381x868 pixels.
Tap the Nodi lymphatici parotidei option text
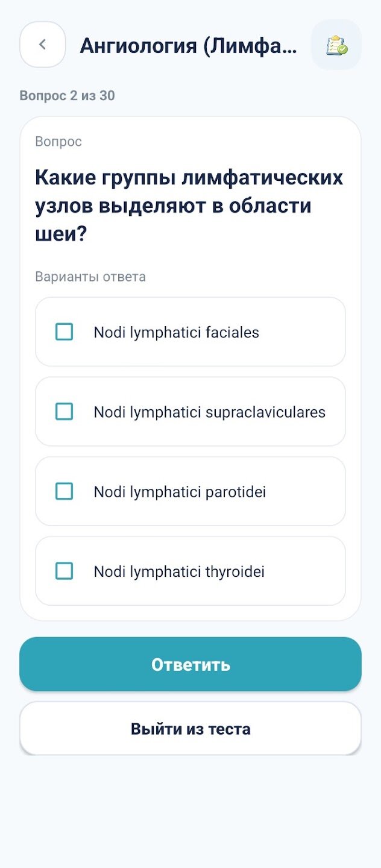pyautogui.click(x=180, y=492)
